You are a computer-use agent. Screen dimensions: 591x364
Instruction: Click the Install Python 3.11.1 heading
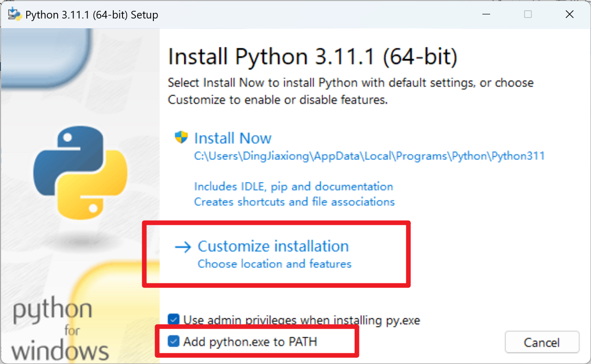[x=312, y=57]
